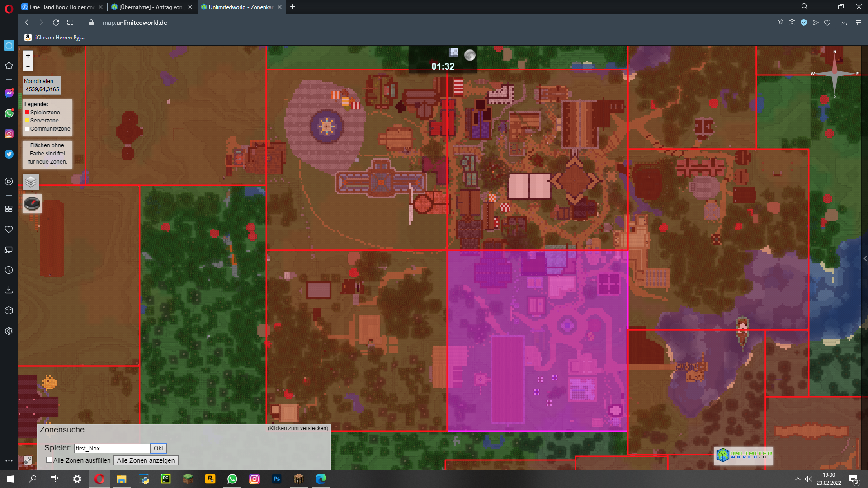Open Opera snapshot camera tool
This screenshot has width=868, height=488.
pos(792,23)
